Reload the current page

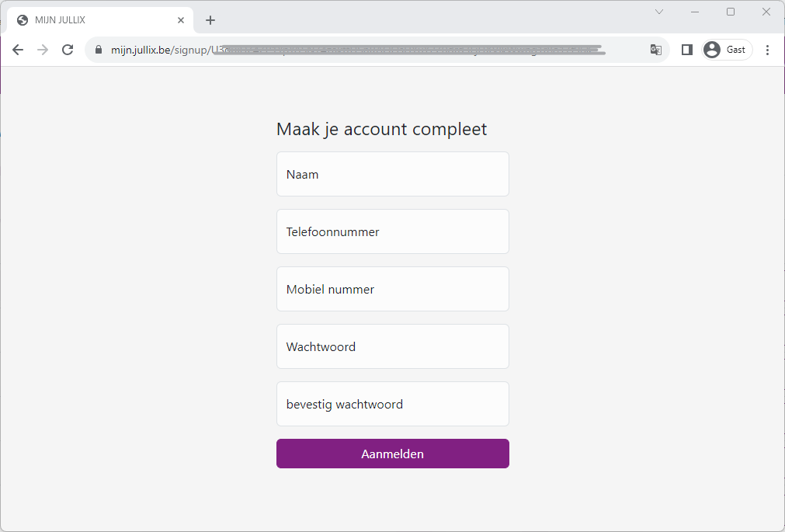pyautogui.click(x=68, y=50)
